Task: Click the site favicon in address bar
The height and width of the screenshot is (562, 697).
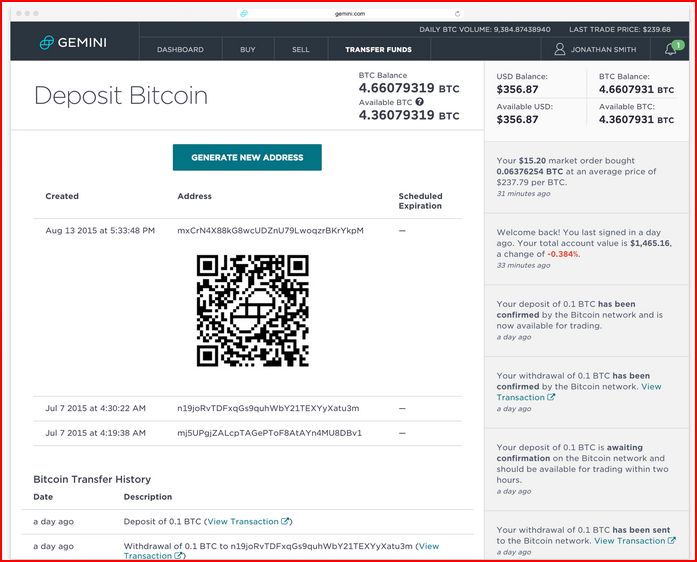Action: click(x=244, y=13)
